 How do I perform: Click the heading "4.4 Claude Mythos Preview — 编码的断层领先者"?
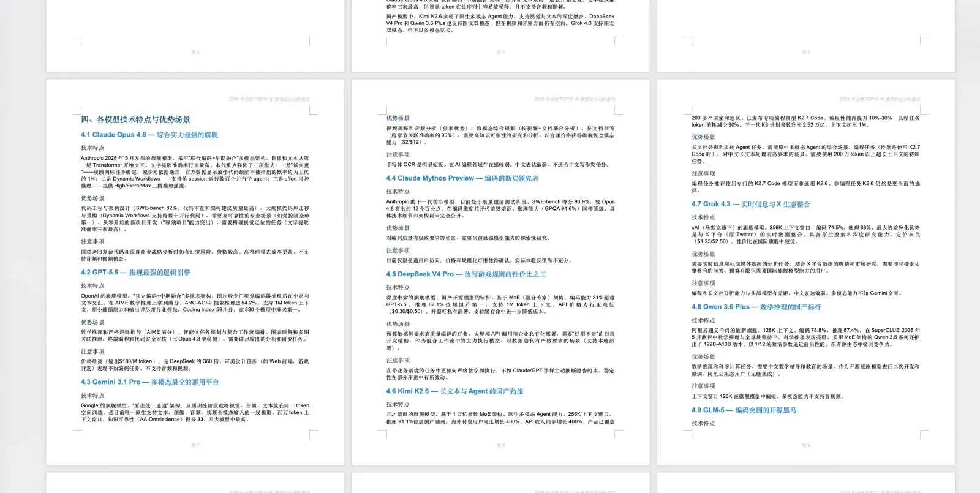point(462,179)
